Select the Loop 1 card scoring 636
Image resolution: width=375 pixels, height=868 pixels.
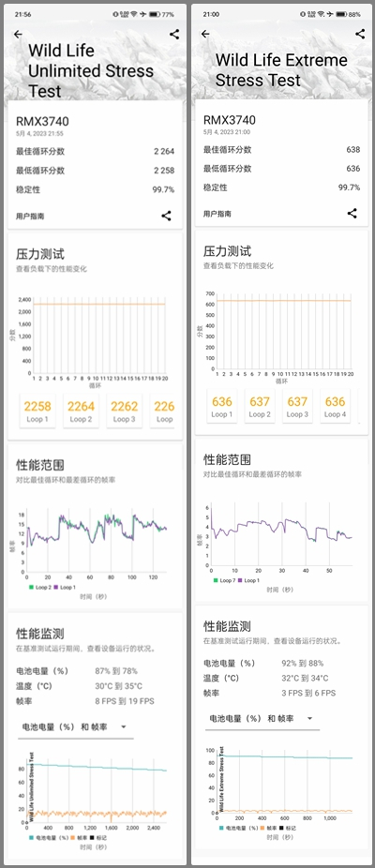(221, 406)
